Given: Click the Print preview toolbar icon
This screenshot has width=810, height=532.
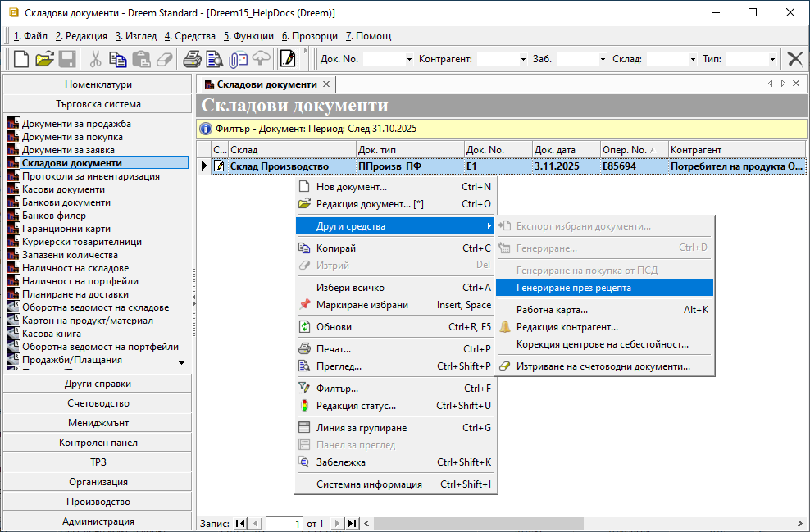Looking at the screenshot, I should click(x=215, y=59).
